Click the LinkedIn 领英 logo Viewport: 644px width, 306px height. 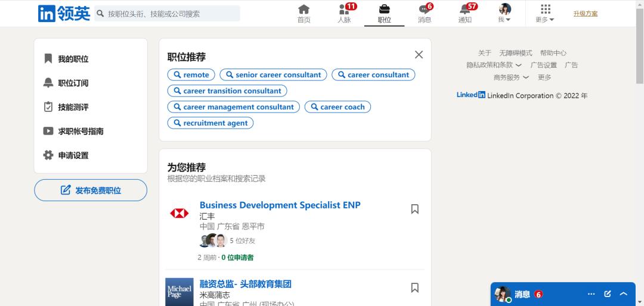pos(64,14)
